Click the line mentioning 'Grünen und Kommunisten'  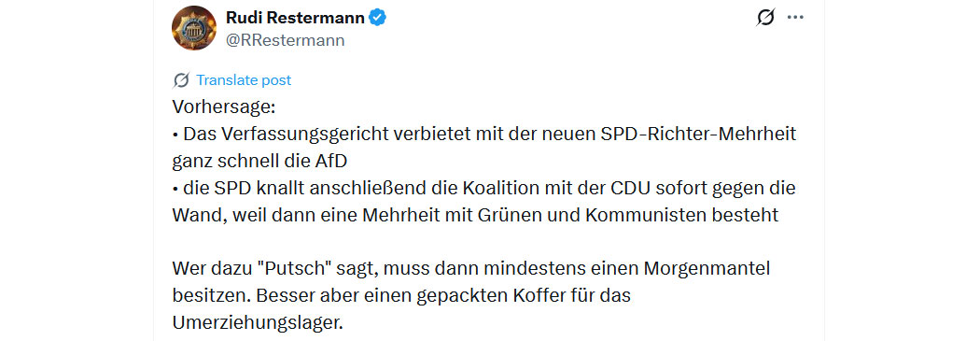[x=476, y=215]
